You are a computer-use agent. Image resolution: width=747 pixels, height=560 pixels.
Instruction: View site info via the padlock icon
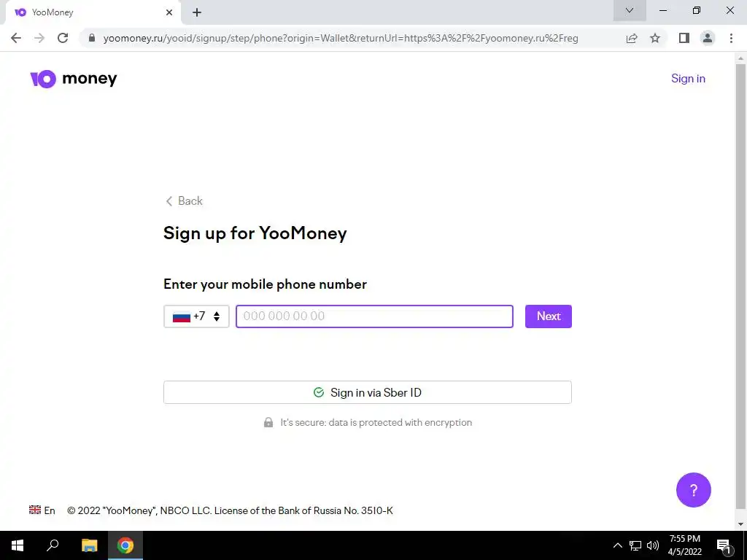[x=92, y=38]
